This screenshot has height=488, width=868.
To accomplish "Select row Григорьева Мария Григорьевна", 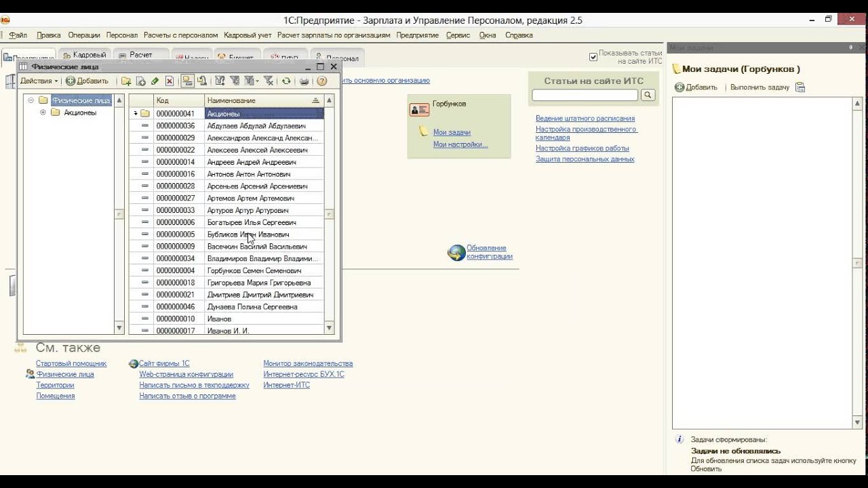I will (x=226, y=283).
